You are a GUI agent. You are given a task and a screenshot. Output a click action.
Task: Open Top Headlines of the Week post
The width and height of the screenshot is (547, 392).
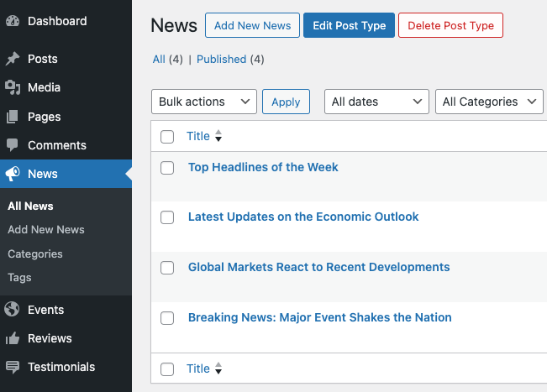[x=263, y=167]
